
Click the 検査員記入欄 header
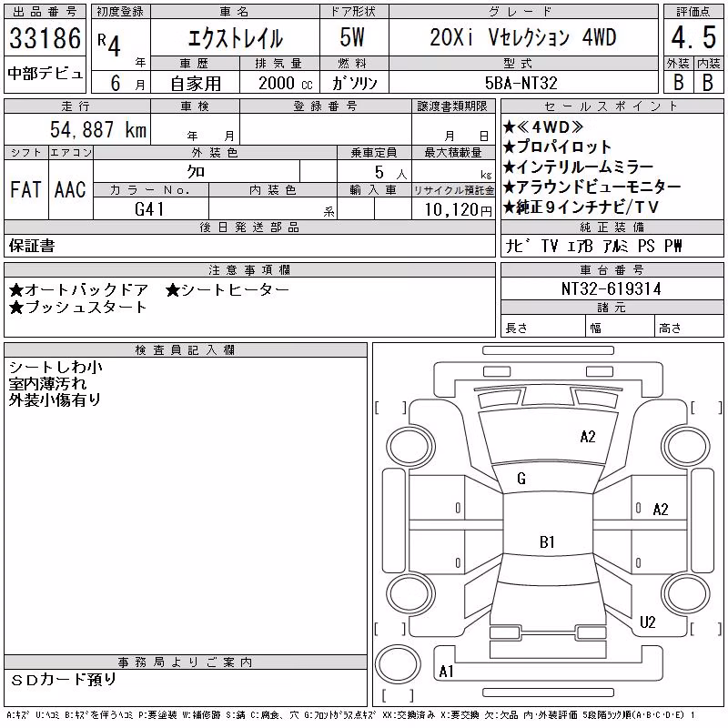click(x=186, y=350)
